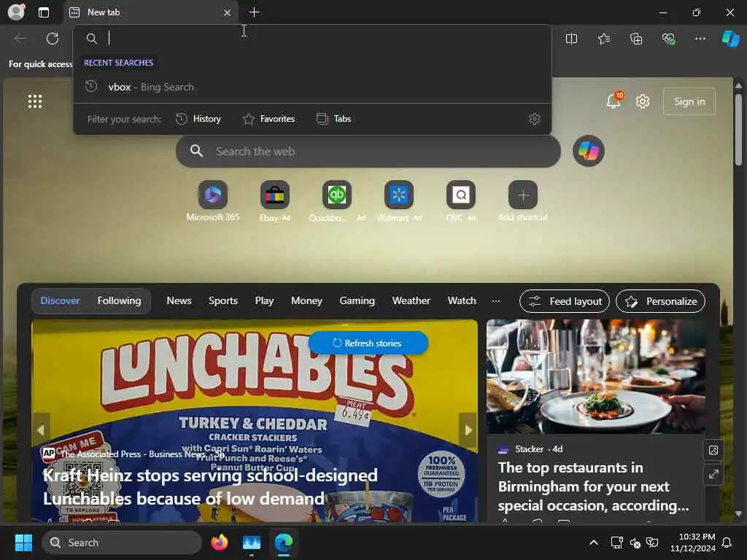Open Copilot button beside search box
The width and height of the screenshot is (747, 560).
coord(589,152)
